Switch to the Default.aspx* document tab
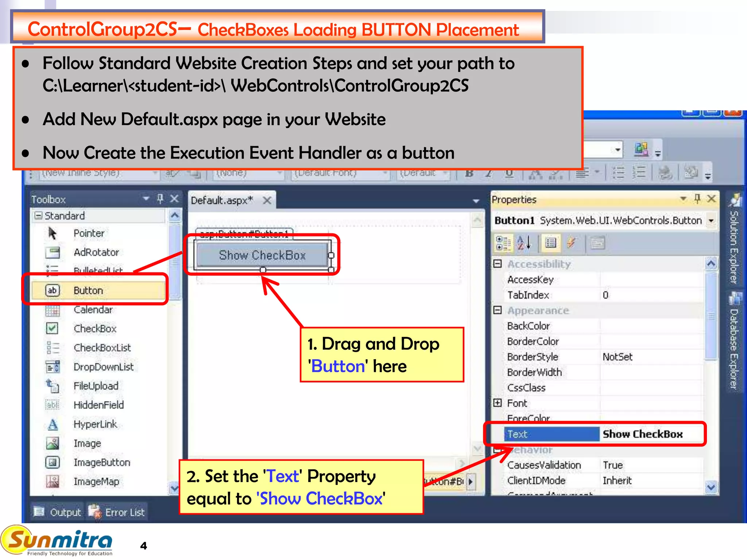This screenshot has height=560, width=747. coord(222,200)
